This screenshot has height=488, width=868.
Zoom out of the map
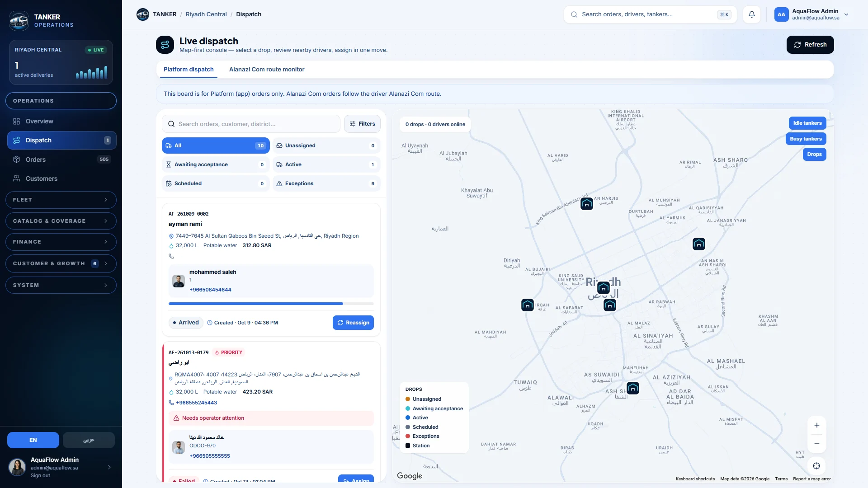(x=817, y=444)
